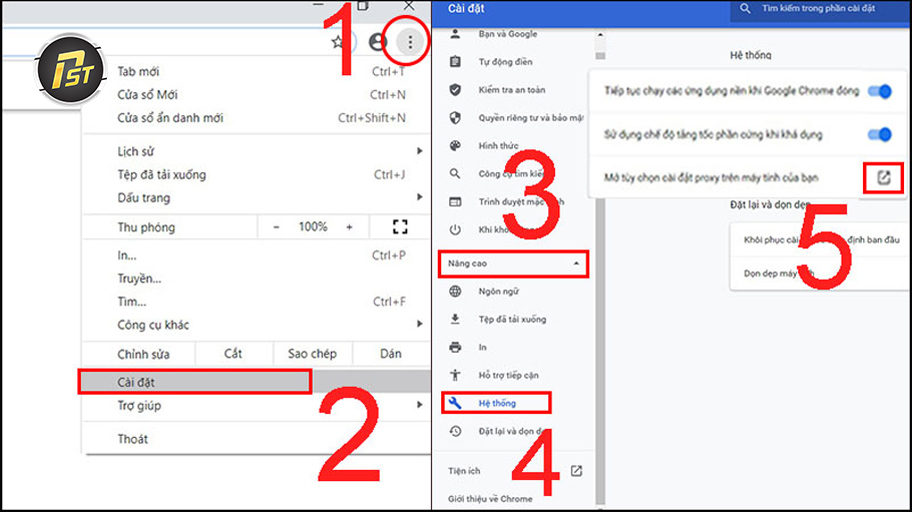Click Tự động điền sidebar label
912x513 pixels.
tap(505, 62)
